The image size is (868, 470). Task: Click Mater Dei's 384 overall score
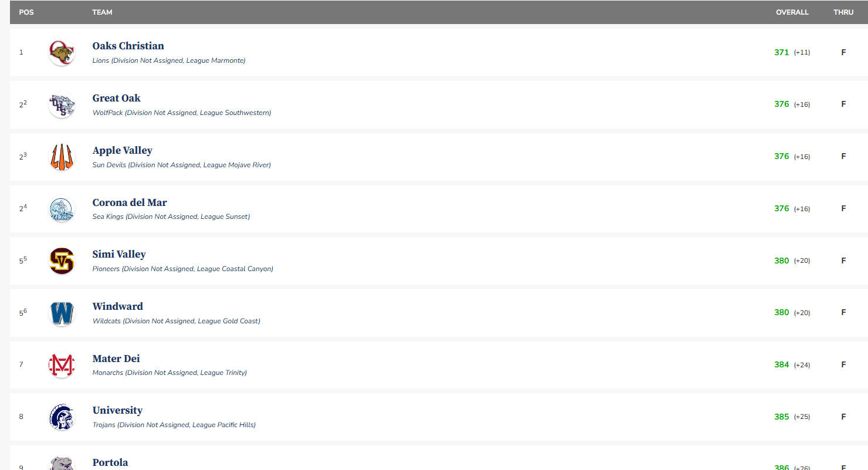click(781, 364)
